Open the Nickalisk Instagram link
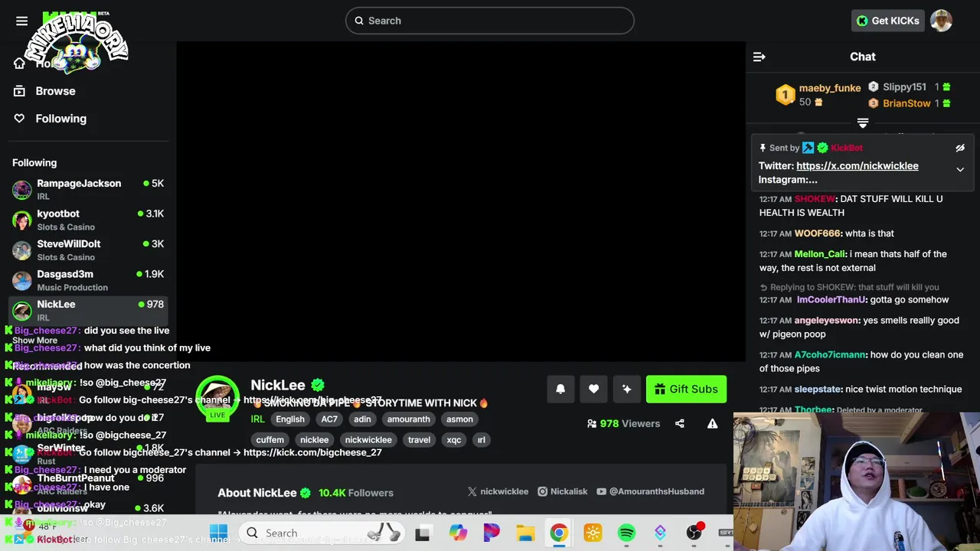Viewport: 980px width, 551px height. coord(562,491)
